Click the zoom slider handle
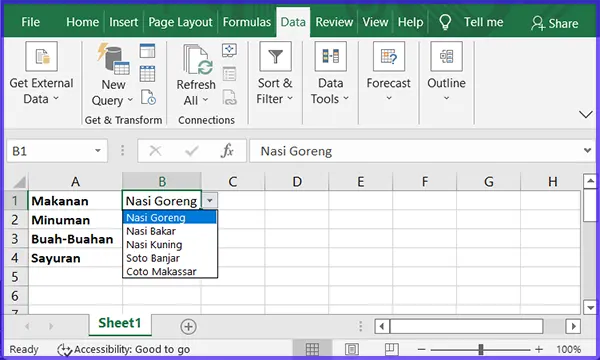600x360 pixels. tap(481, 349)
